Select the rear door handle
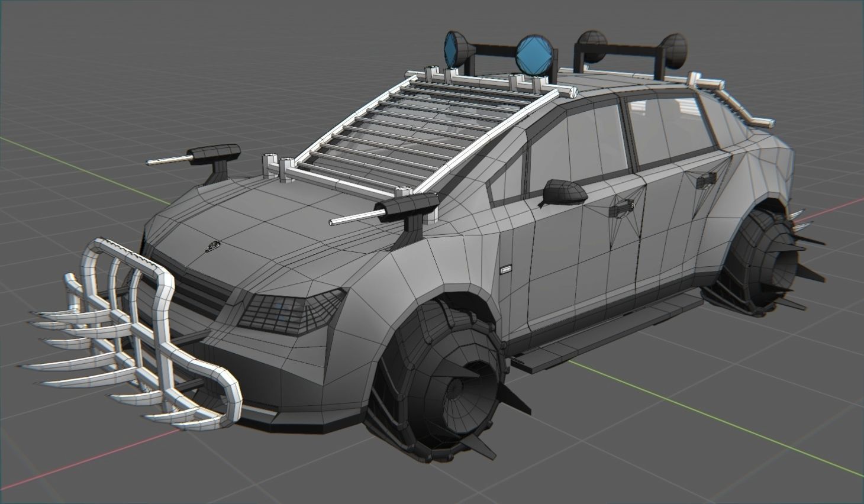 click(705, 179)
